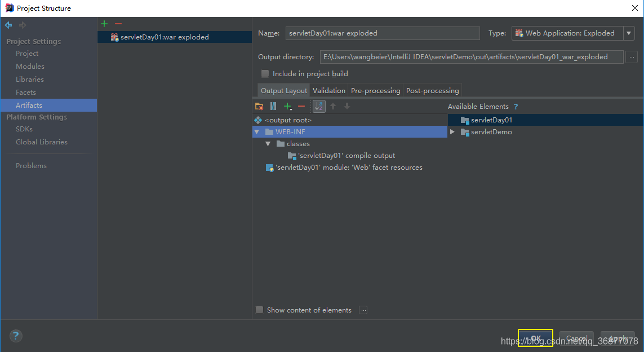Open Problems section
This screenshot has width=644, height=352.
tap(31, 166)
